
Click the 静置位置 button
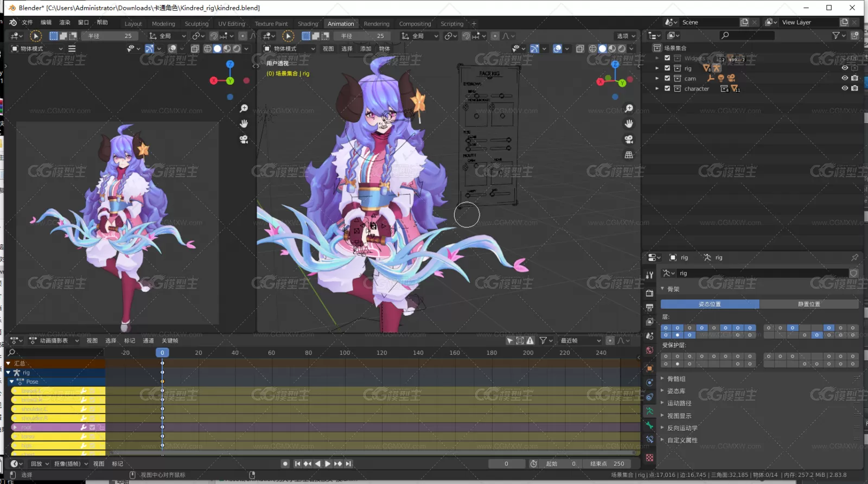[809, 304]
